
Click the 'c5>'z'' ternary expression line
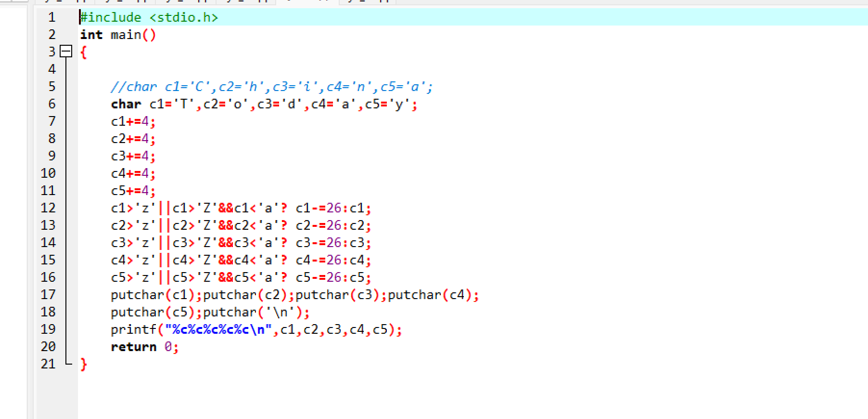(x=241, y=277)
